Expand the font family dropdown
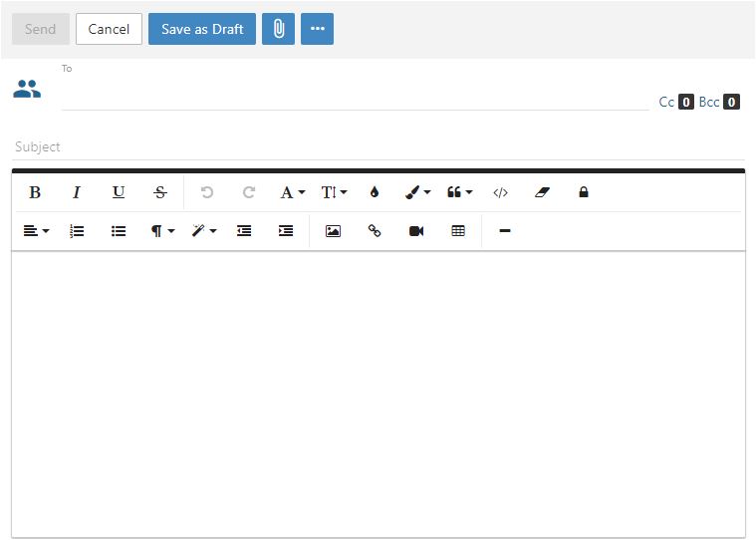756x540 pixels. pyautogui.click(x=292, y=192)
